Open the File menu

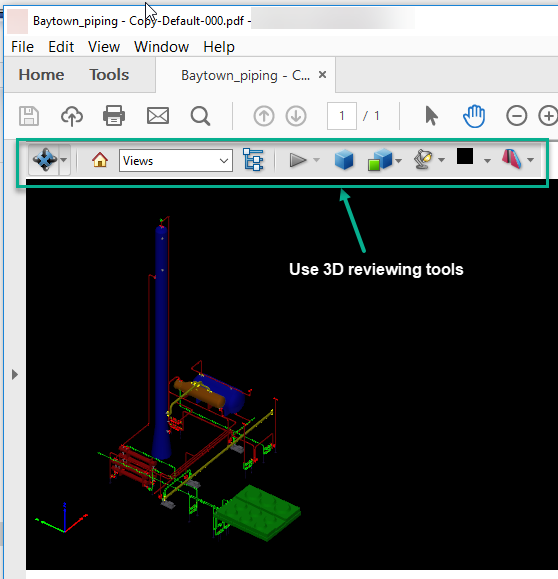[x=23, y=47]
